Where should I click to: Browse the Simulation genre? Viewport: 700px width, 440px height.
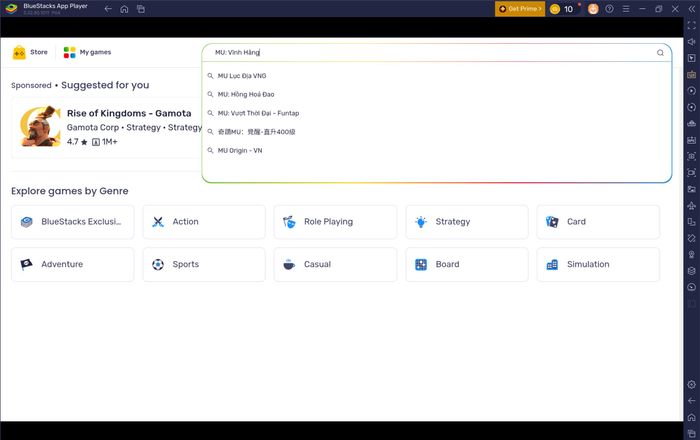click(598, 265)
